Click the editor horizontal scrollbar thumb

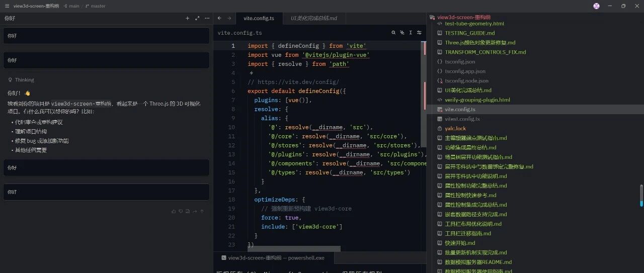pyautogui.click(x=294, y=248)
